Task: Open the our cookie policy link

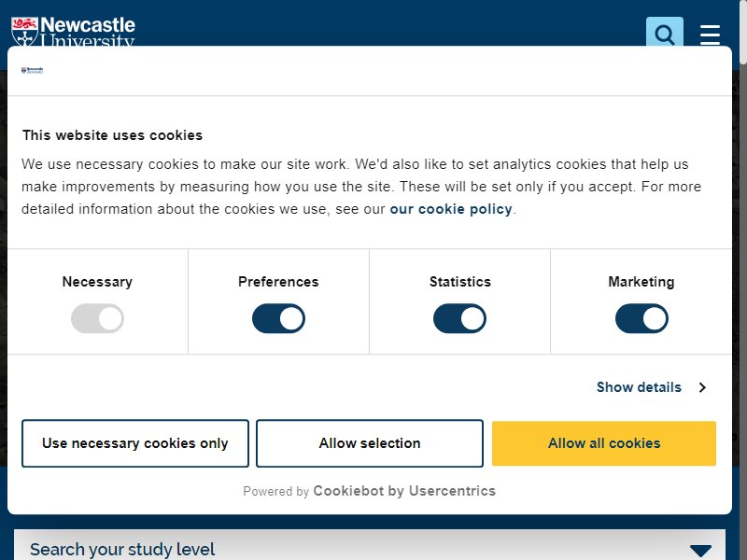Action: tap(451, 209)
